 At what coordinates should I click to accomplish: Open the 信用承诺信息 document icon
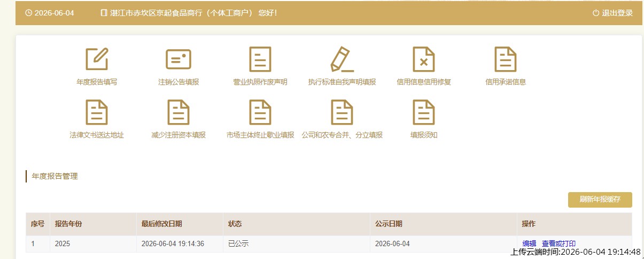click(506, 59)
